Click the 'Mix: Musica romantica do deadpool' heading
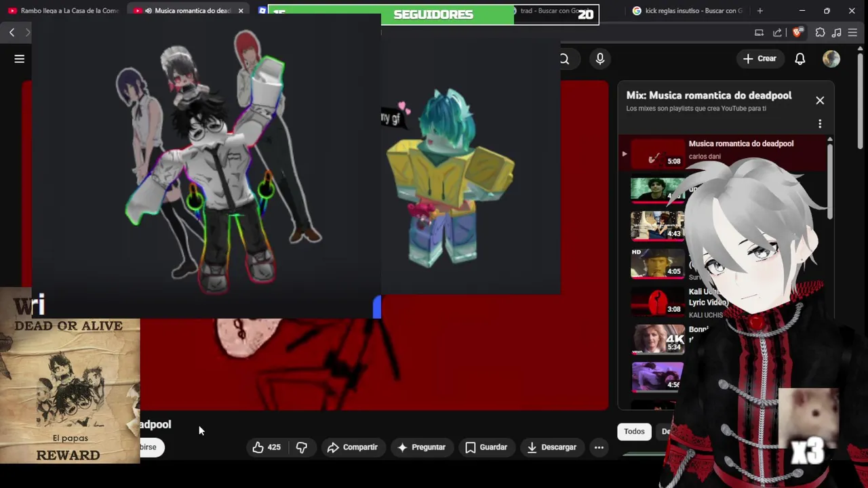This screenshot has width=868, height=488. click(x=709, y=96)
